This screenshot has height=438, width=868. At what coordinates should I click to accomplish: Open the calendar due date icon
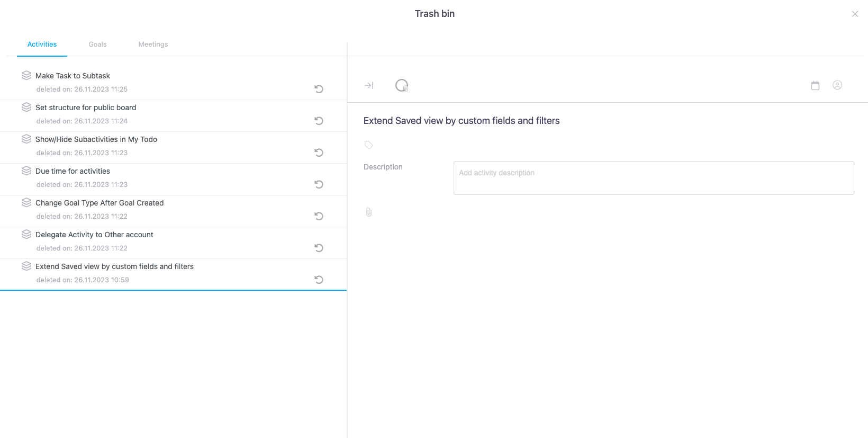point(815,85)
